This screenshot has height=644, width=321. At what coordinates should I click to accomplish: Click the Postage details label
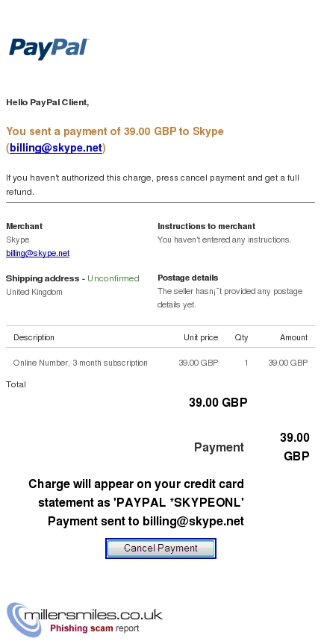[188, 278]
